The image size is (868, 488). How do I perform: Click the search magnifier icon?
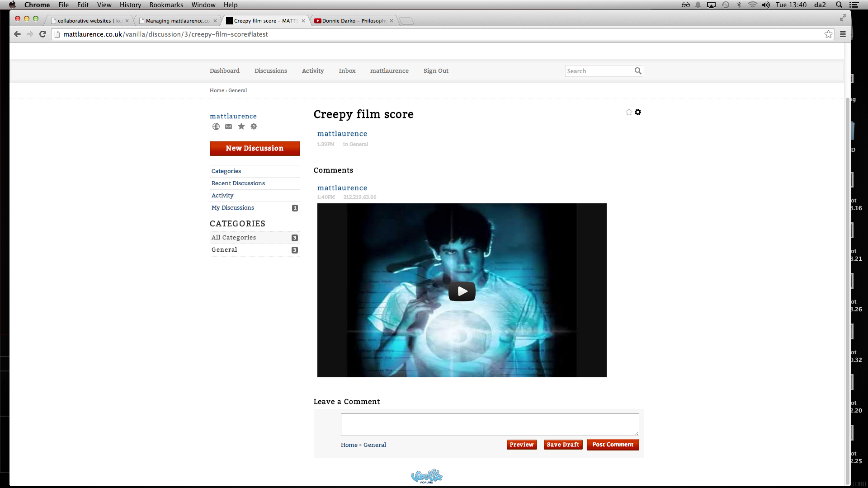(638, 71)
